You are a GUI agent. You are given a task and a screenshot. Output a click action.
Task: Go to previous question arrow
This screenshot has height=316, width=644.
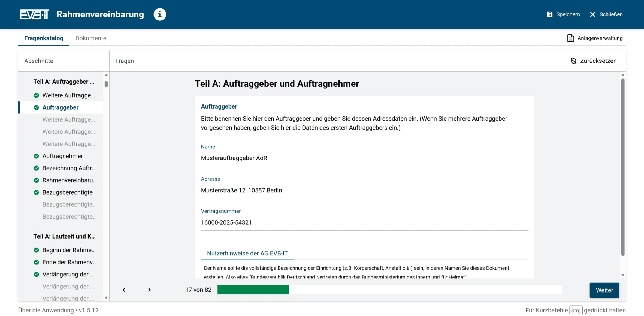point(124,290)
